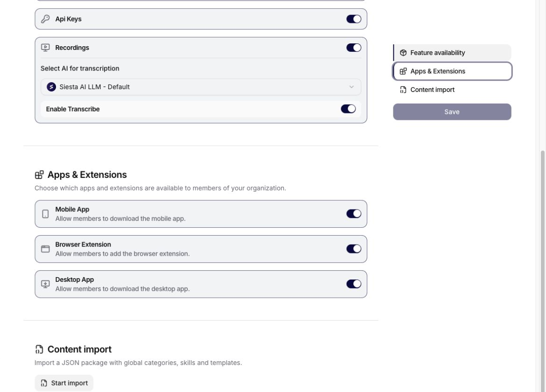Open the Siesta AI LLM transcription dropdown
This screenshot has height=392, width=546.
pos(201,87)
